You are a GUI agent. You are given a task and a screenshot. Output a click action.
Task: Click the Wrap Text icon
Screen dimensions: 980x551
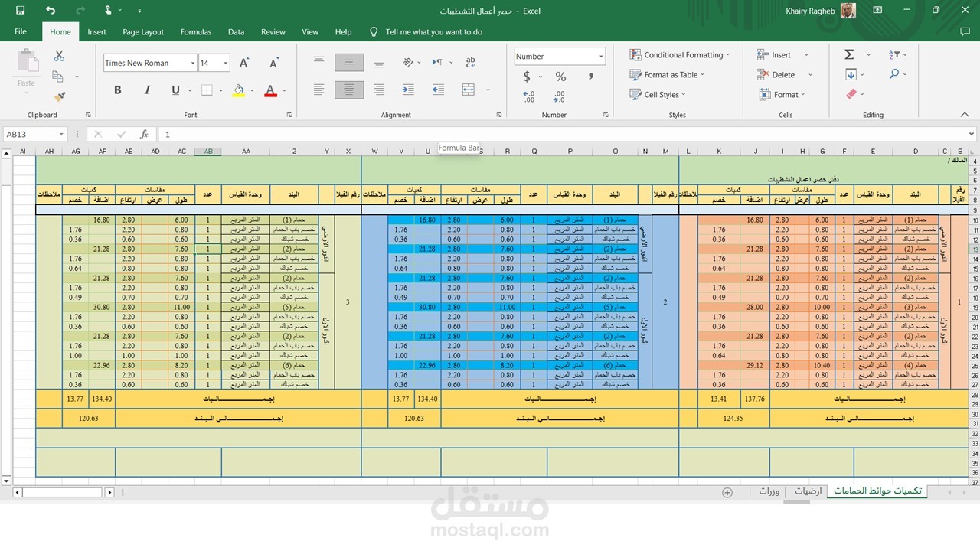point(470,62)
